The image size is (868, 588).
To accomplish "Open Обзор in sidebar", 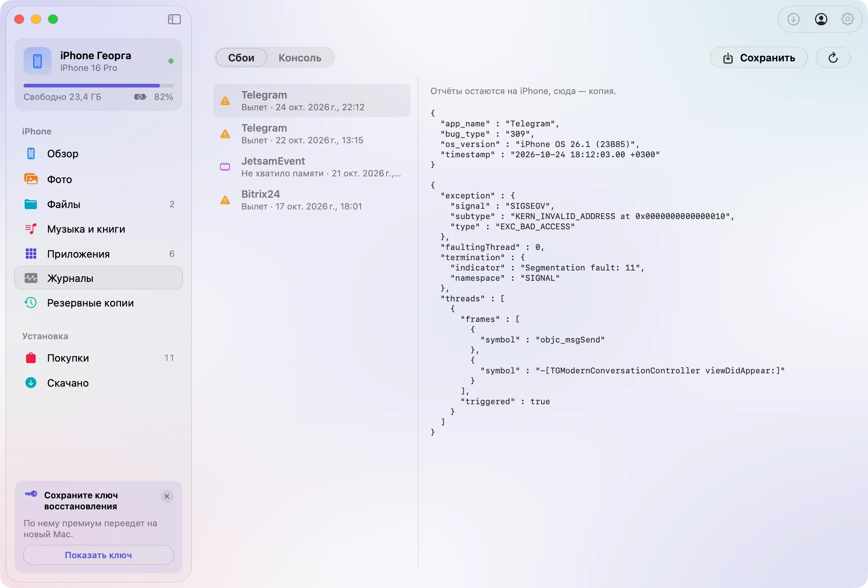I will pos(98,154).
